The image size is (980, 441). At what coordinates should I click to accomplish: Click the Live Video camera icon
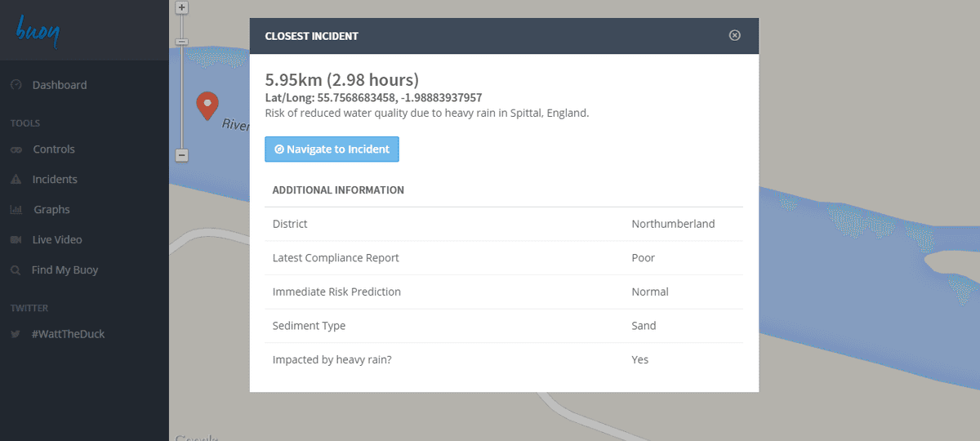(x=16, y=240)
